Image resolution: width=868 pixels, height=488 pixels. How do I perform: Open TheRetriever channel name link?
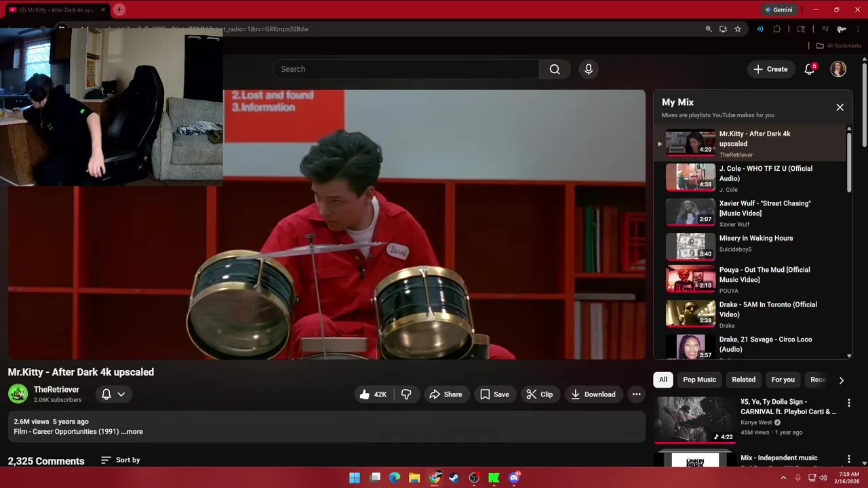tap(56, 390)
